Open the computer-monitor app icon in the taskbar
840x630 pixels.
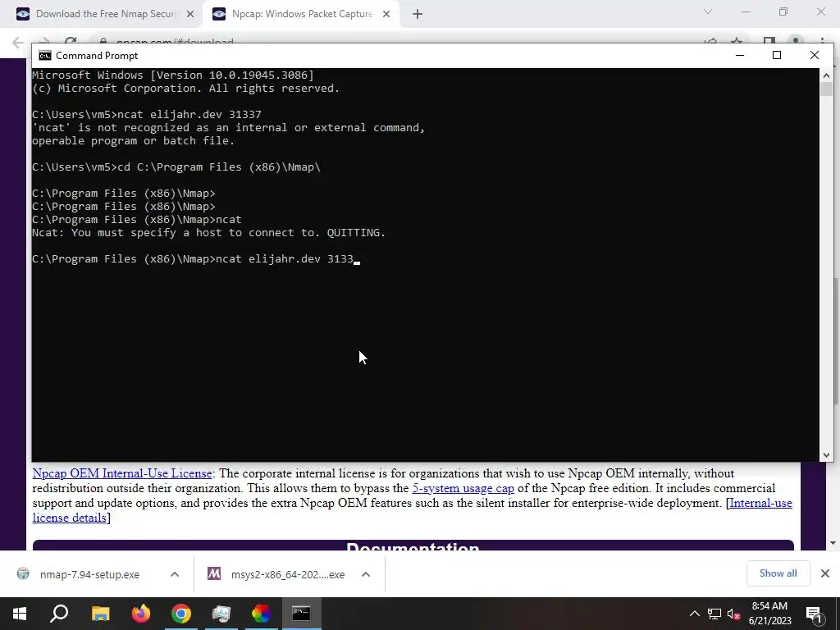[x=221, y=614]
